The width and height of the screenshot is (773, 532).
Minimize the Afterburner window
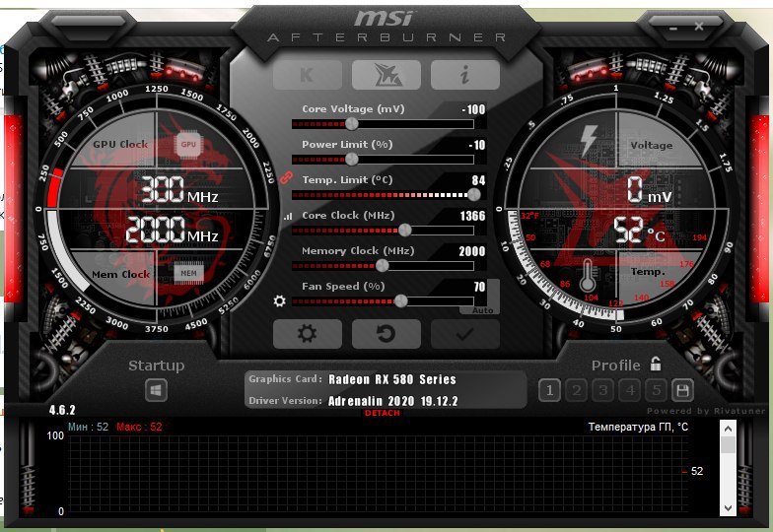[673, 28]
